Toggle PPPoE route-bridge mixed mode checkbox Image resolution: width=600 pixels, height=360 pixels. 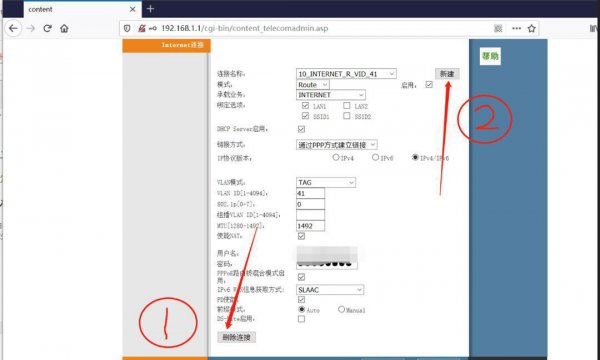point(301,277)
